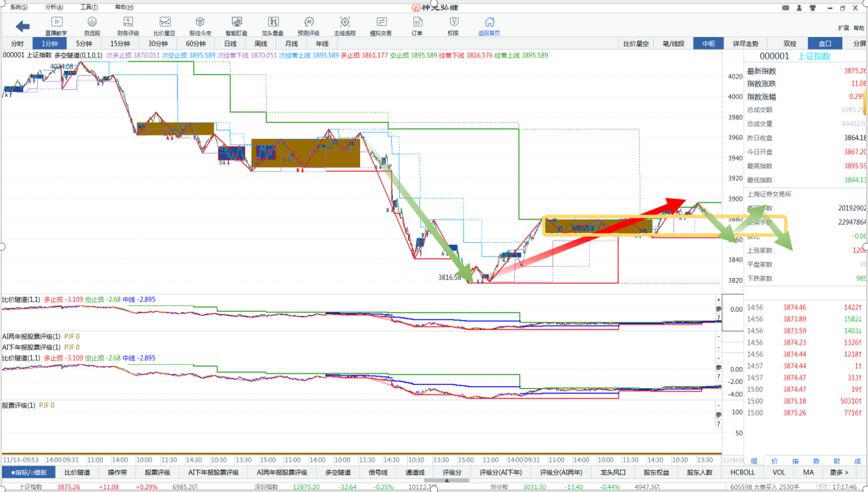Enable the 笔/线段 overlay toggle
The width and height of the screenshot is (868, 492).
pos(673,44)
